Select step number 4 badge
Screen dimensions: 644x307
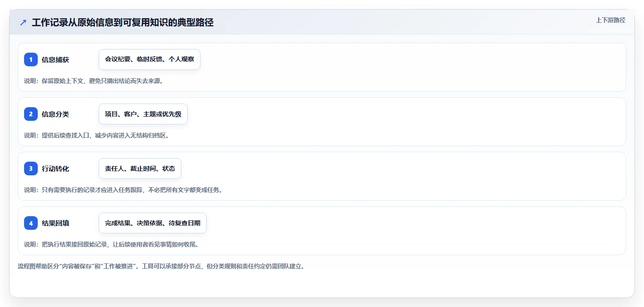pos(31,223)
